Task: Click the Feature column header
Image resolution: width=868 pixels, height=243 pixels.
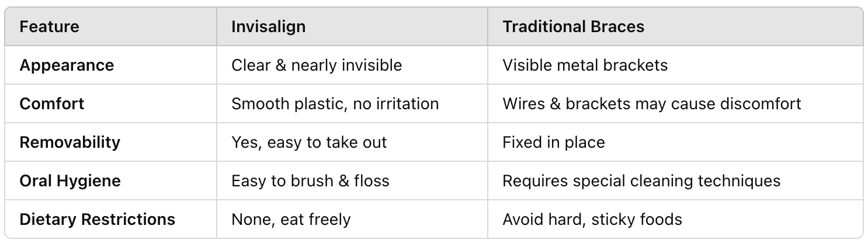Action: click(x=49, y=26)
